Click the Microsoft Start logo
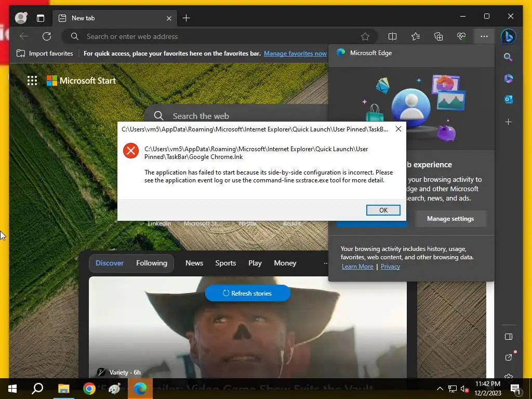 [81, 81]
